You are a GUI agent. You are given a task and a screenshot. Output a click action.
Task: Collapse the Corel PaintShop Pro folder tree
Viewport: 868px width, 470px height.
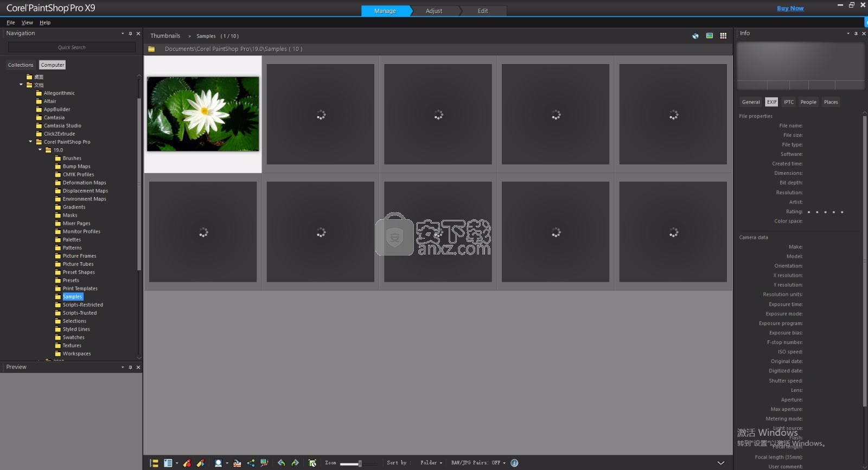coord(31,142)
